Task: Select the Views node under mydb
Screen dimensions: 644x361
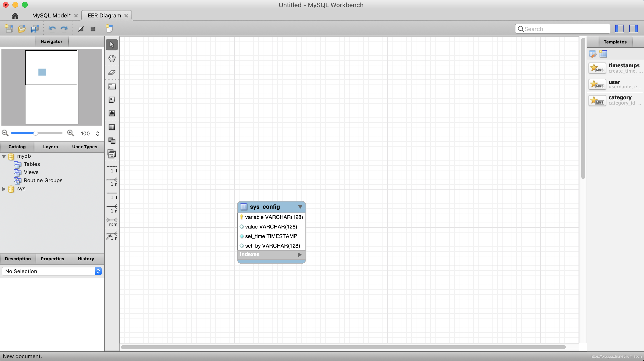Action: click(x=31, y=173)
